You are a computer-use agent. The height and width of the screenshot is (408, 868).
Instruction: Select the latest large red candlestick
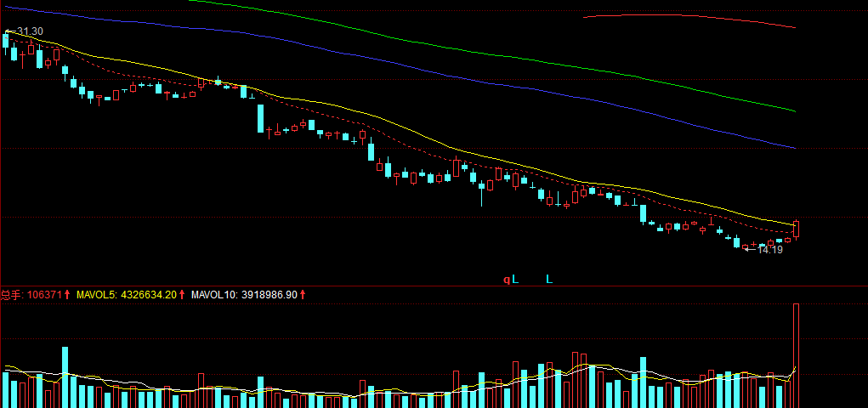[796, 229]
